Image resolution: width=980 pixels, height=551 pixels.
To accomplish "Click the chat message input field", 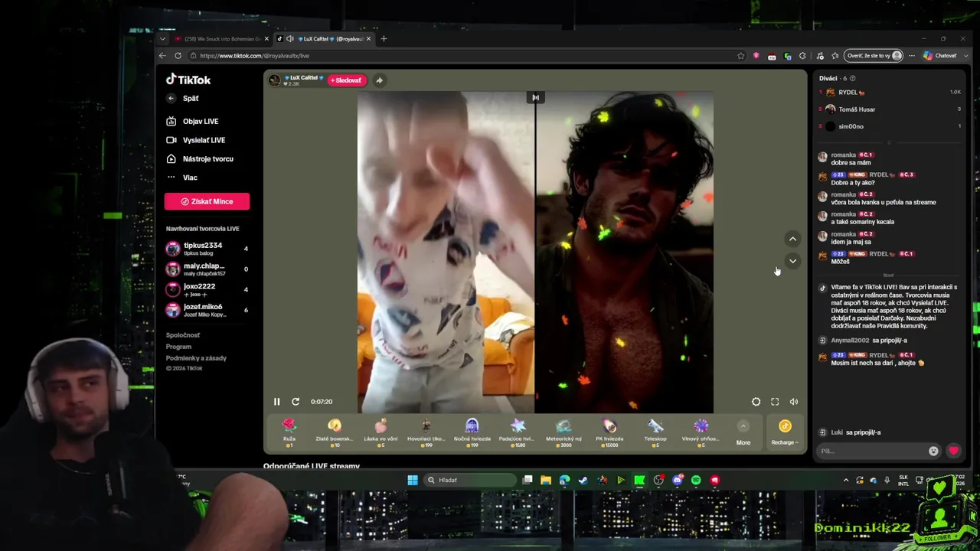I will click(x=872, y=451).
